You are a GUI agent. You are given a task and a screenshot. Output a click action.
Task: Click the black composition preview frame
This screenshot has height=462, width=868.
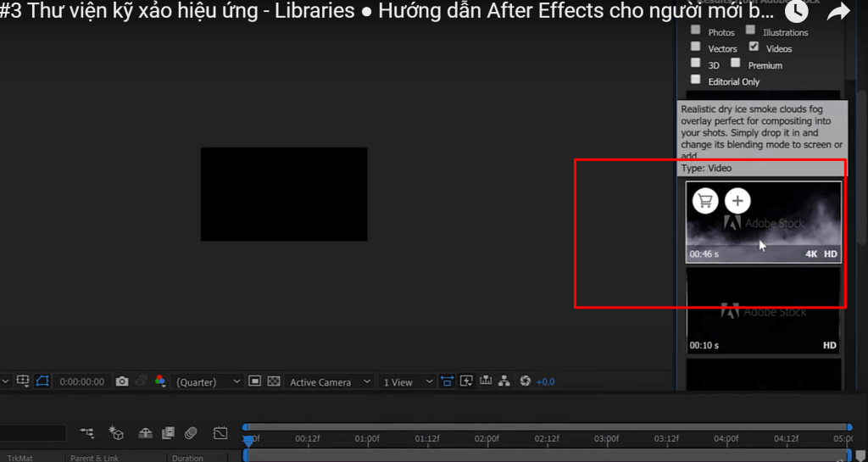[284, 193]
